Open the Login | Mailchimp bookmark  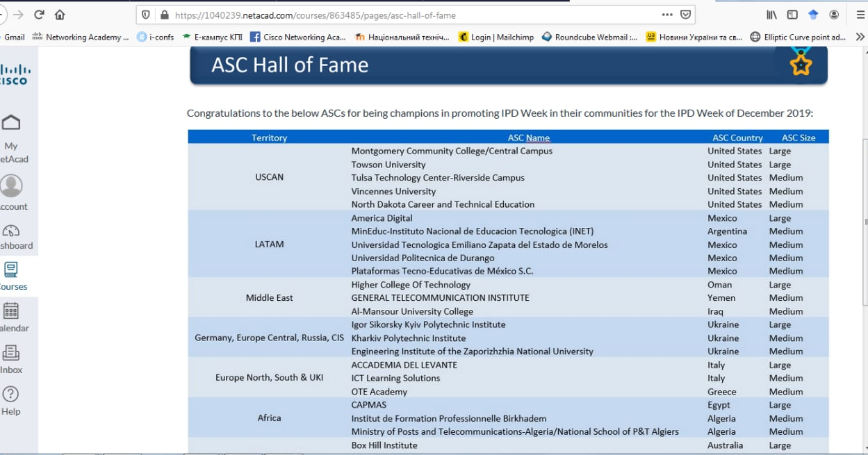(496, 38)
